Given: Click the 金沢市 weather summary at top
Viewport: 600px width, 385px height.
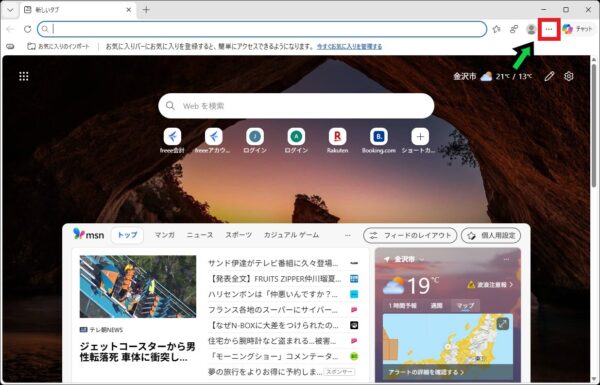Looking at the screenshot, I should click(x=492, y=76).
